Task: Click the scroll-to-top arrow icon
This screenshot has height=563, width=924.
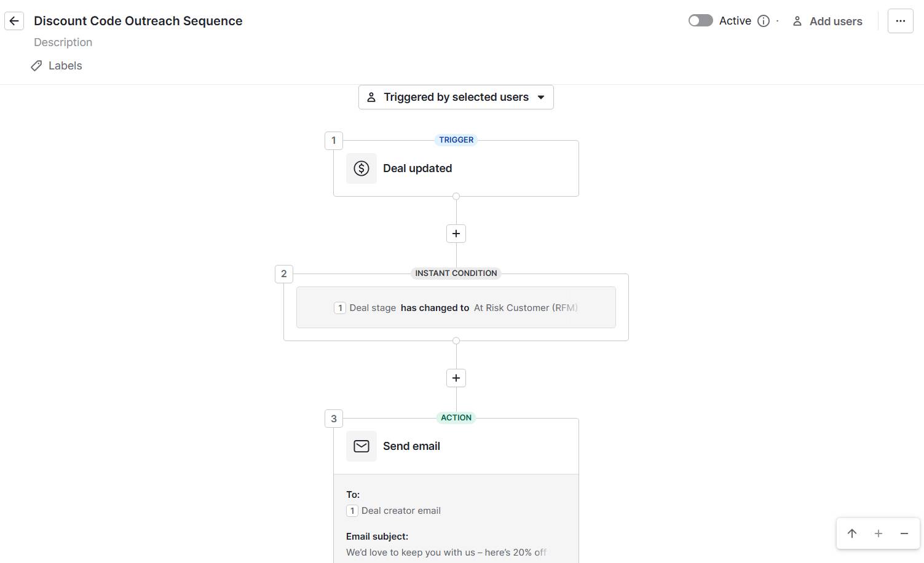Action: 851,533
